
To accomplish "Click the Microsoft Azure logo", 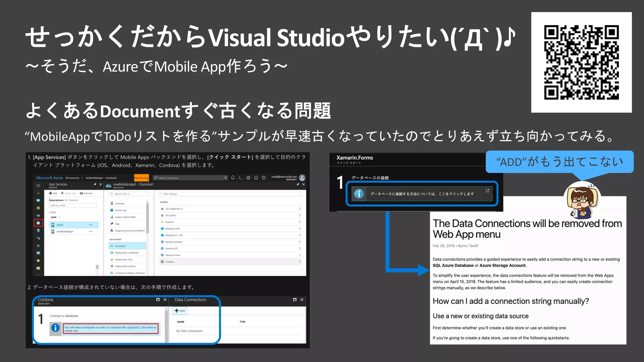I will 49,178.
